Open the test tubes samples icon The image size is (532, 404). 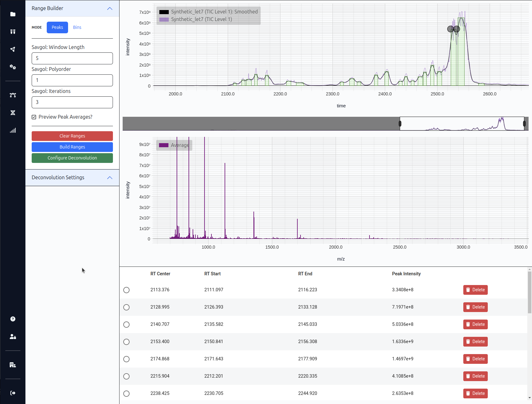[x=13, y=32]
